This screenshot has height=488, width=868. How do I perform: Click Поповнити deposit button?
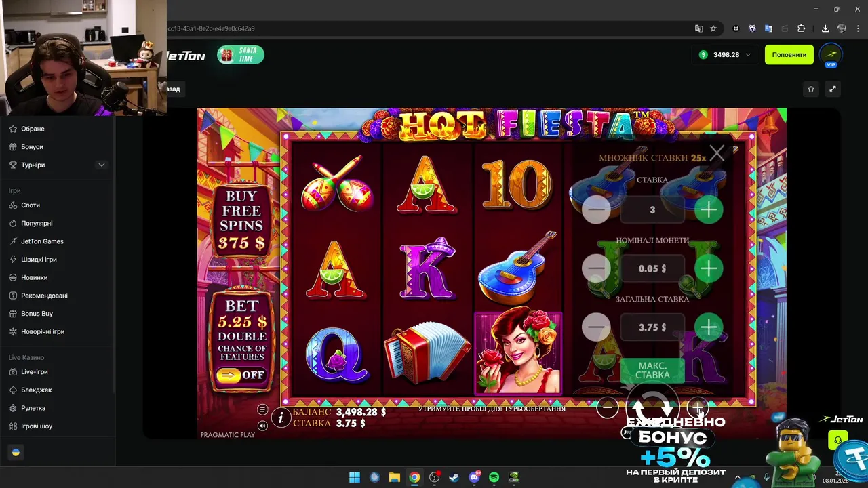pos(789,55)
